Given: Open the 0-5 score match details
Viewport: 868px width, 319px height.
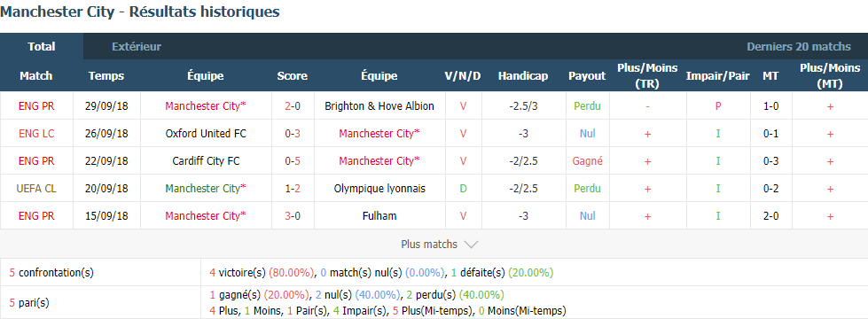Looking at the screenshot, I should coord(293,161).
